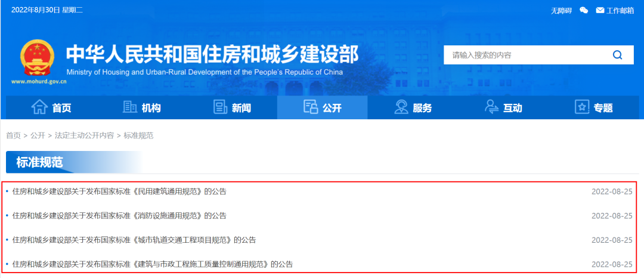
Task: Open 民用建筑通用规范 announcement
Action: tap(119, 191)
